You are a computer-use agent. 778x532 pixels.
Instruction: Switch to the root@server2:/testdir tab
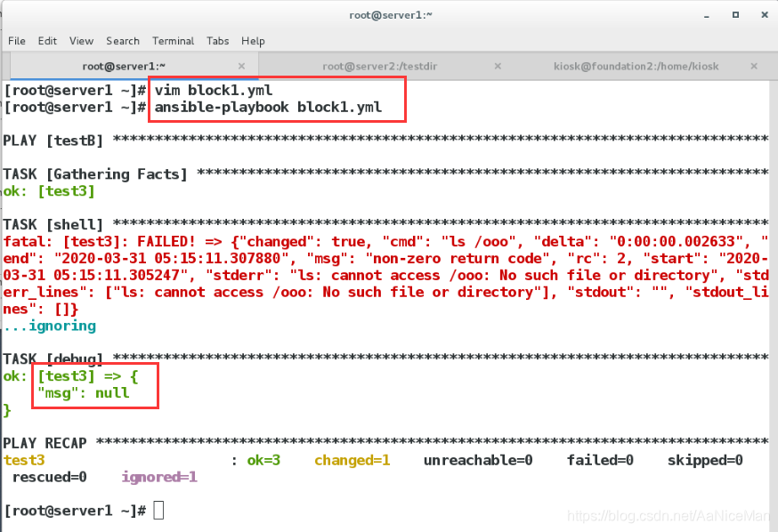[x=379, y=67]
